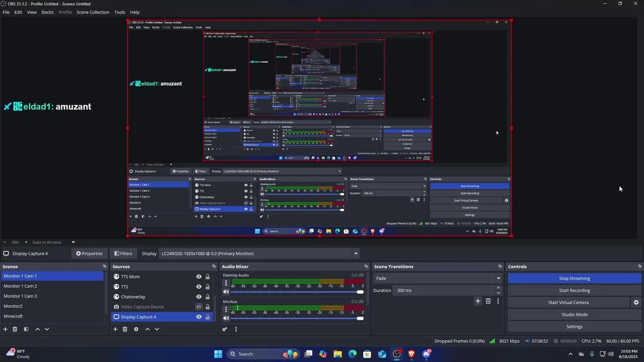
Task: Pop out the Controls dock
Action: [x=640, y=266]
